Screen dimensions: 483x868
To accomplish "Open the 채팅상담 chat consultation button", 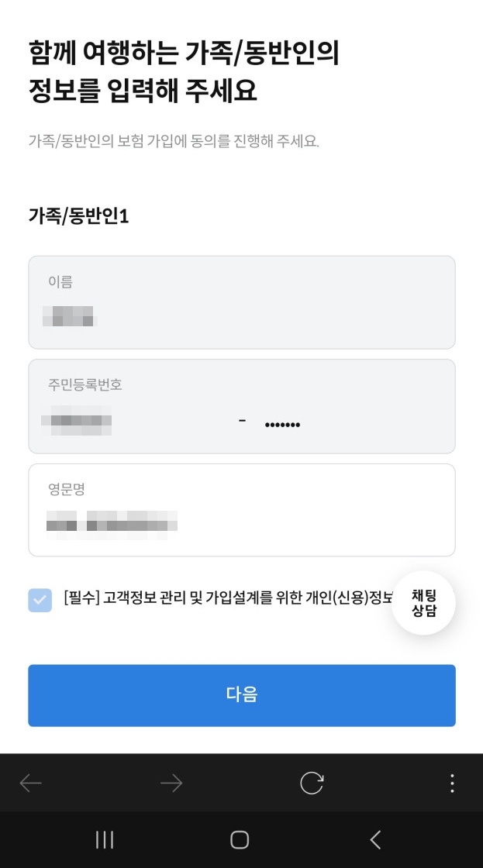I will click(423, 603).
